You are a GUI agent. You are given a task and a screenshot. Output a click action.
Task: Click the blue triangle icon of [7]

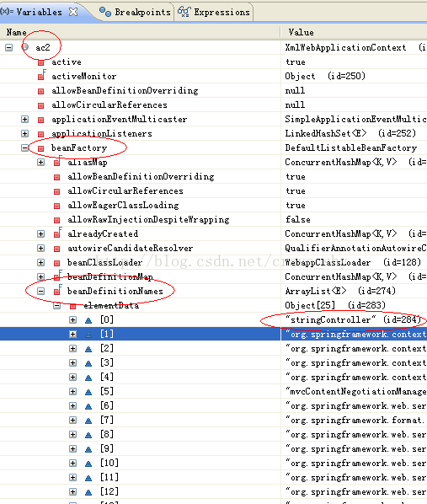(88, 421)
